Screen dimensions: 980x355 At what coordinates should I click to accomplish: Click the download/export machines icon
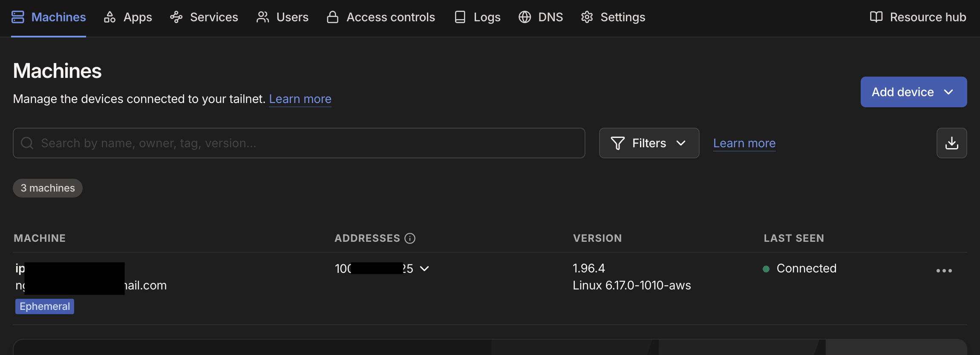pos(951,143)
